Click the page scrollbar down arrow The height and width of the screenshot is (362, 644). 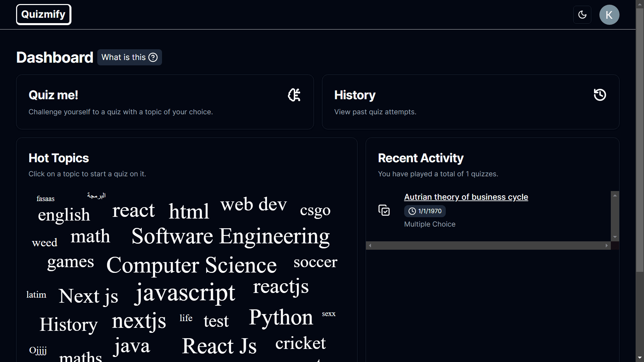tap(640, 358)
